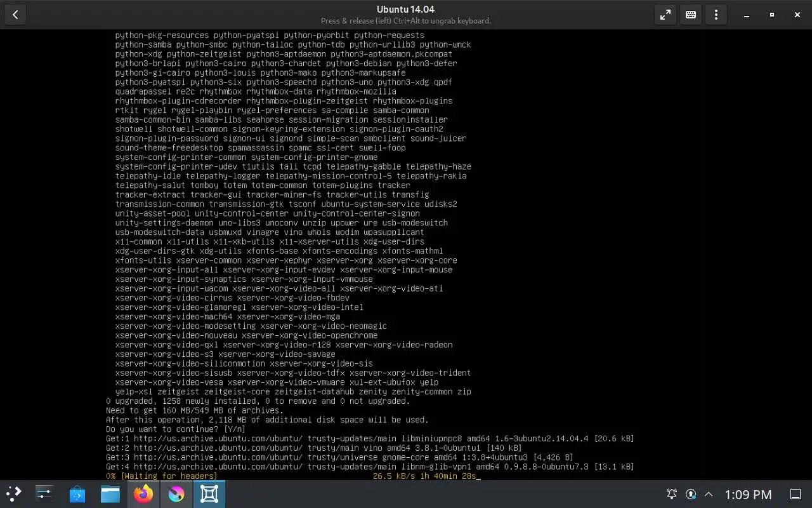Open System Settings from the taskbar
Screen dimensions: 812x508
click(44, 494)
